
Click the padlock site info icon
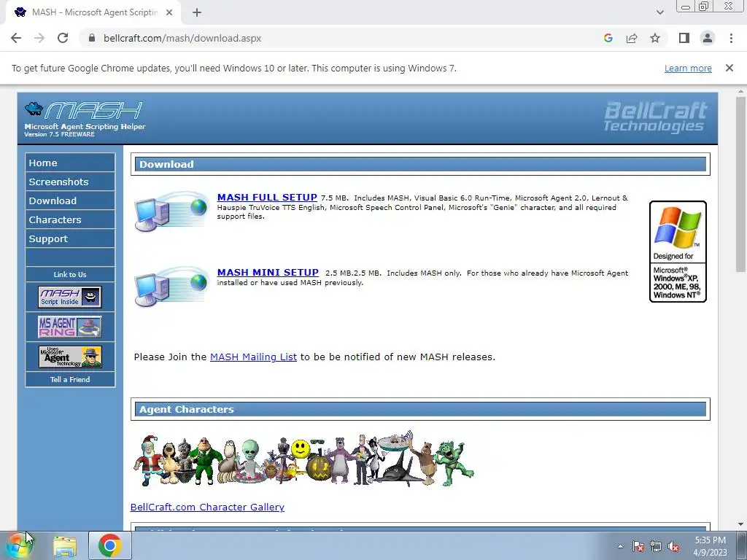point(93,38)
